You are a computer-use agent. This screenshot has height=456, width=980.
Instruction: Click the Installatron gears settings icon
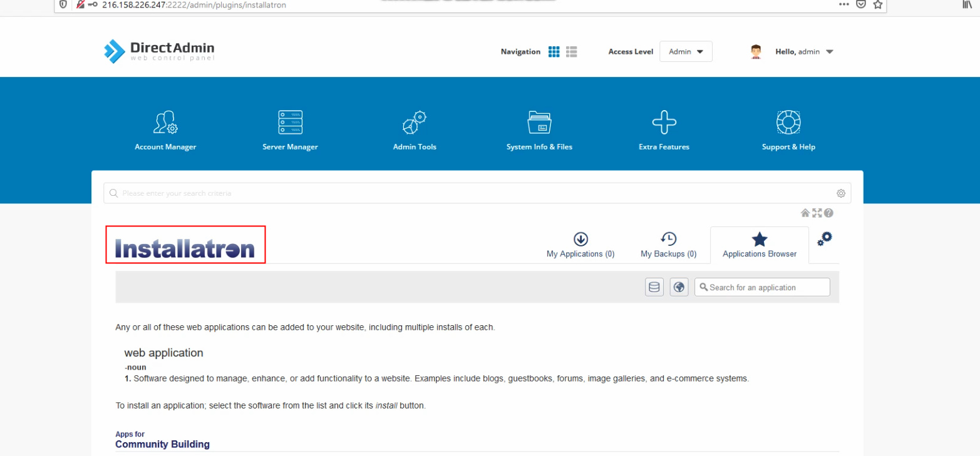coord(825,238)
